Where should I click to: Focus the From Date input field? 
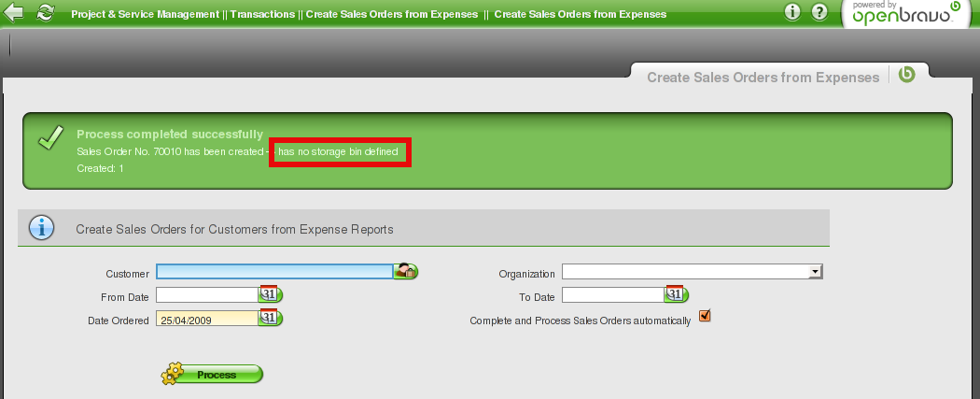(x=207, y=294)
